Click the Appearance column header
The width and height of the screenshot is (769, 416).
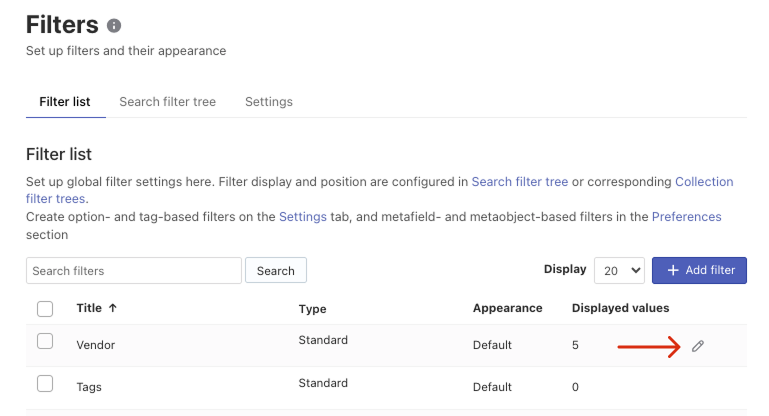[x=508, y=308]
